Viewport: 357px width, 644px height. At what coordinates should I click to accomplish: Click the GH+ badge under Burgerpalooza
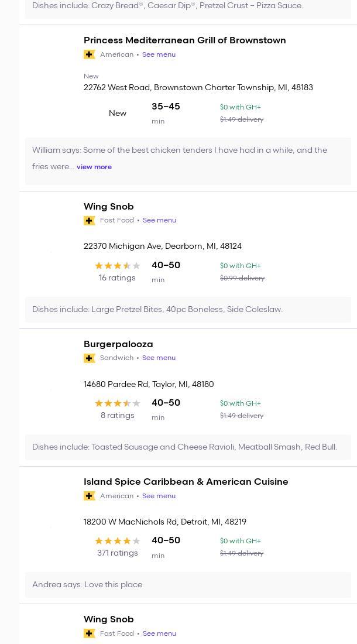[x=90, y=358]
